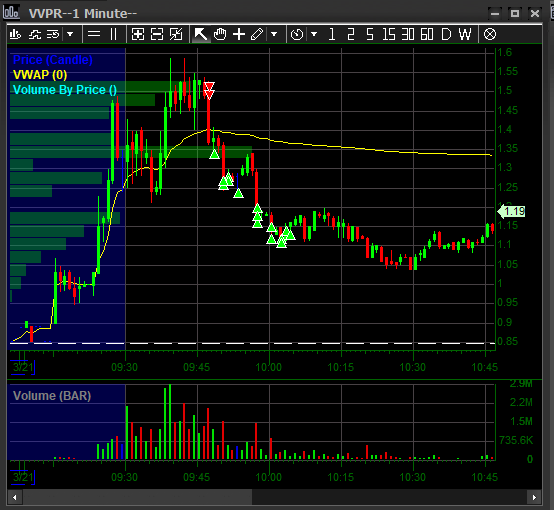This screenshot has height=510, width=554.
Task: Switch to 2 minute interval
Action: (350, 34)
